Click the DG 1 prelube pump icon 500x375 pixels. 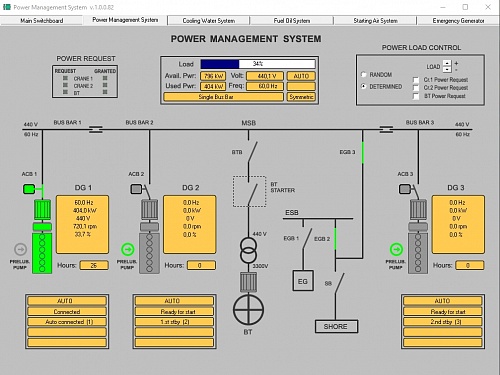click(21, 249)
